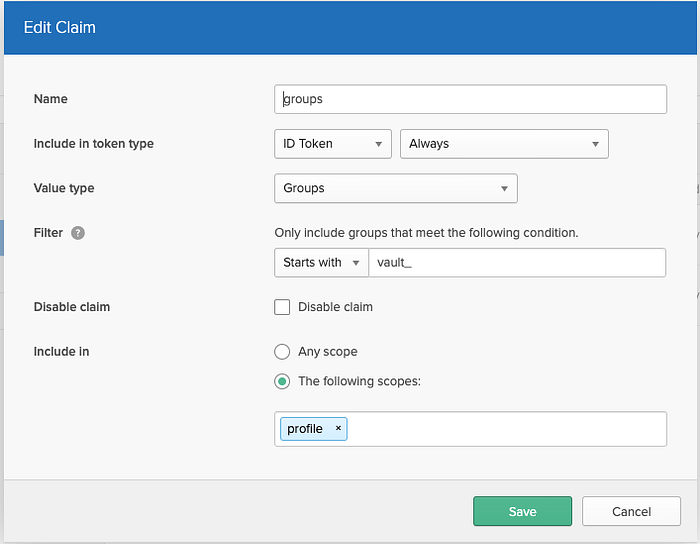Click the filter value field with vault_

tap(516, 263)
